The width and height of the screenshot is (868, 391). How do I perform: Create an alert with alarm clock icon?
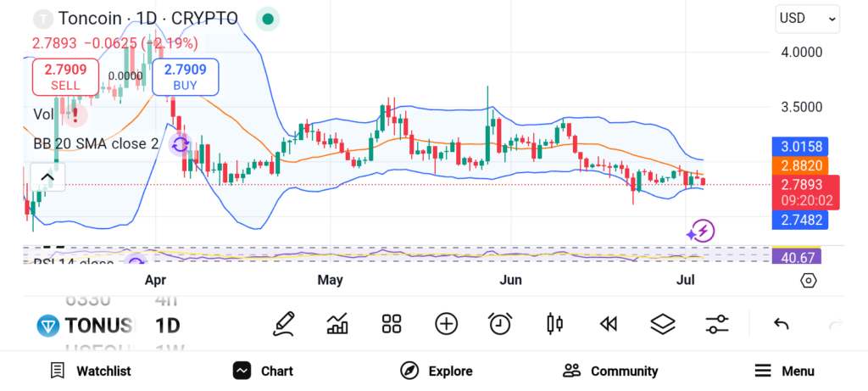tap(500, 324)
